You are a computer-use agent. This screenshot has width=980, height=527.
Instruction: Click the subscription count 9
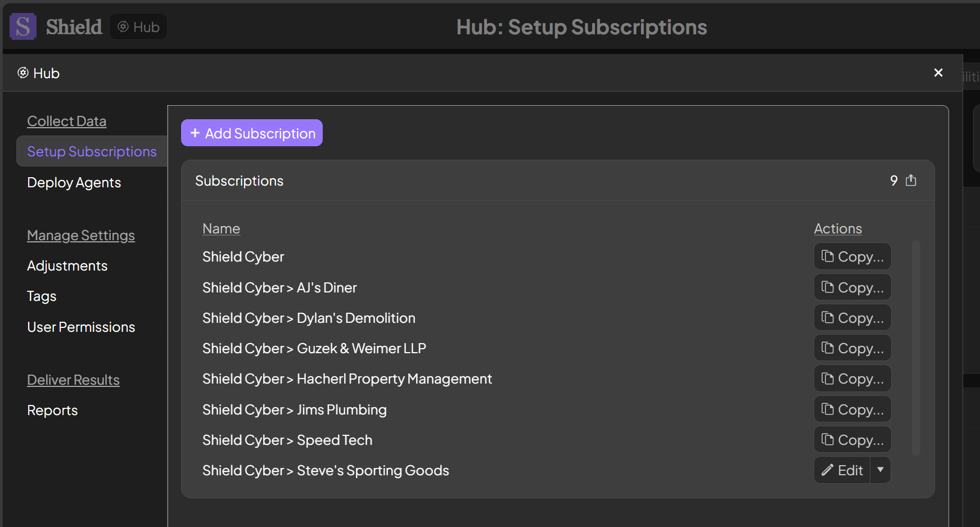(893, 181)
